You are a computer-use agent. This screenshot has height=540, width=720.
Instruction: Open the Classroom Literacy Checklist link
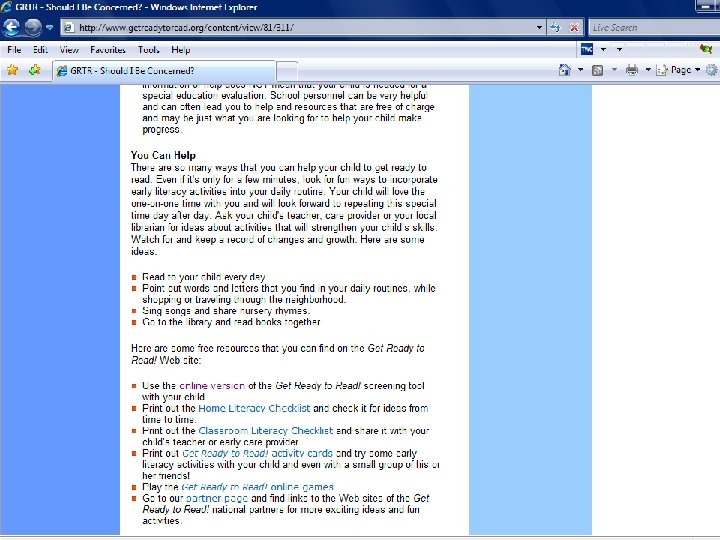tap(265, 431)
